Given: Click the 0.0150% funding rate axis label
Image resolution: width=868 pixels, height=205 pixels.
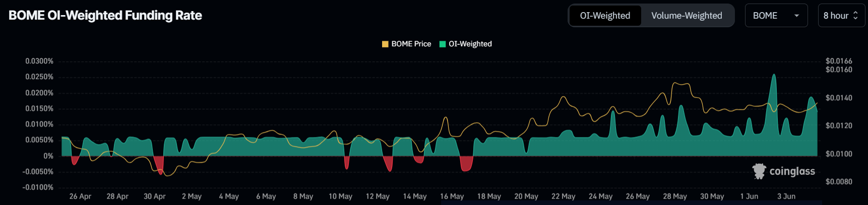Looking at the screenshot, I should click(x=39, y=108).
